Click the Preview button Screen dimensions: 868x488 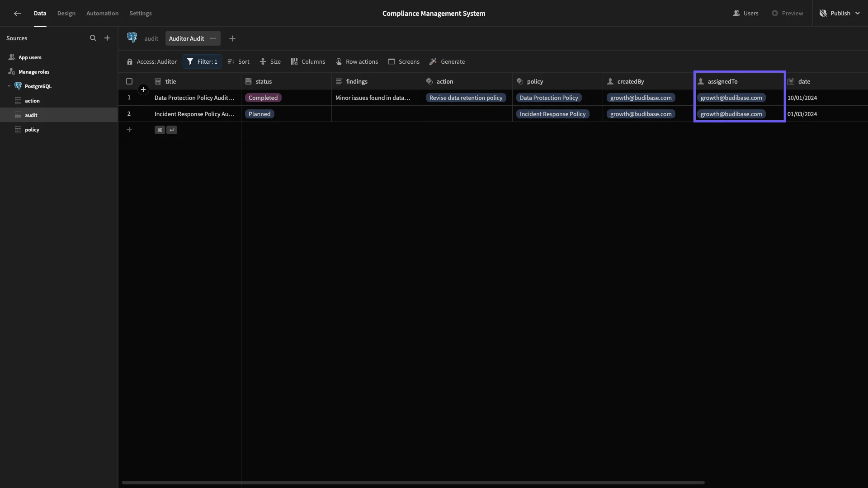click(x=787, y=14)
